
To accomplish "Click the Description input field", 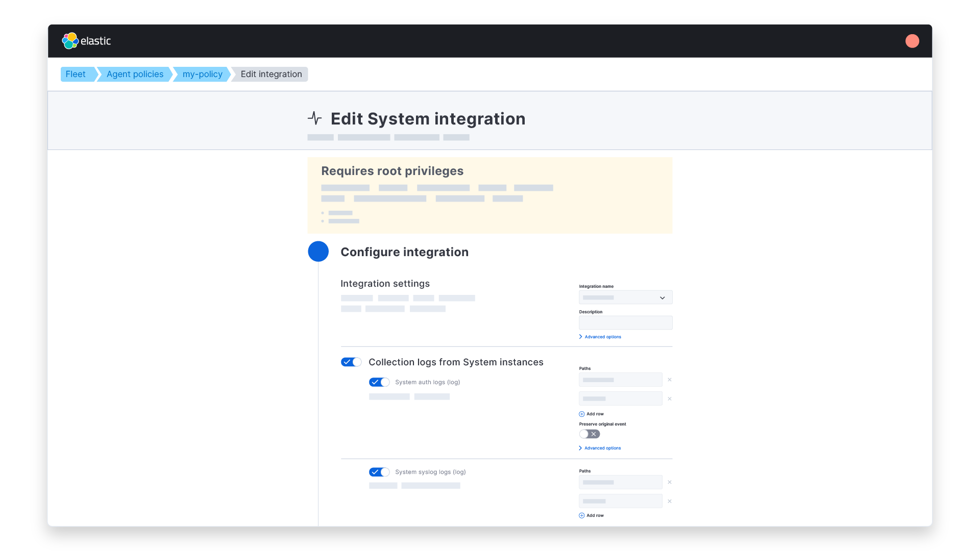I will click(625, 322).
